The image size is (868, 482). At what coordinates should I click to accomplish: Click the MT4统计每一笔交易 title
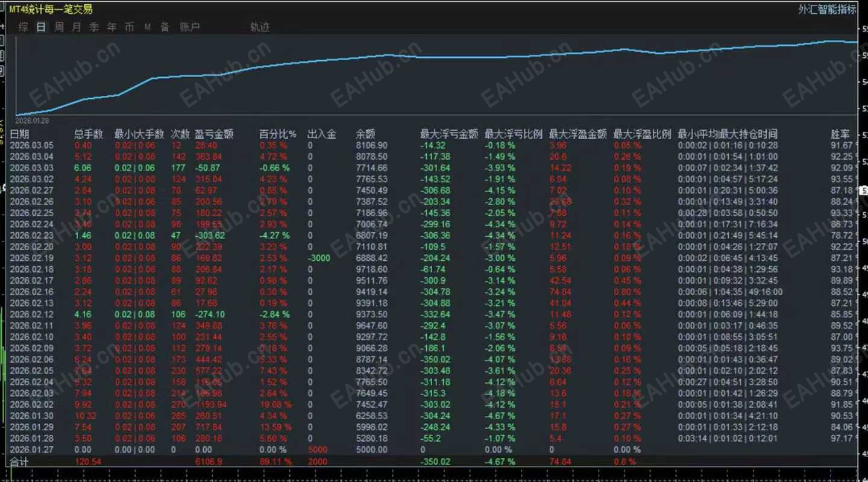pos(51,9)
